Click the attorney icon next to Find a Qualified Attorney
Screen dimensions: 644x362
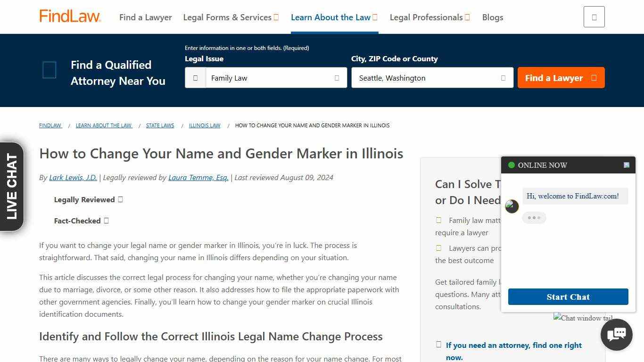pyautogui.click(x=49, y=70)
